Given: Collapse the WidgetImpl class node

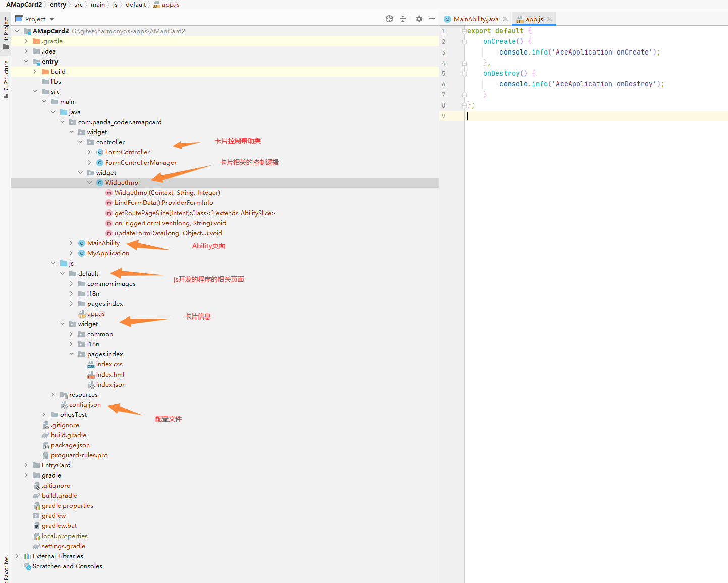Looking at the screenshot, I should (89, 182).
